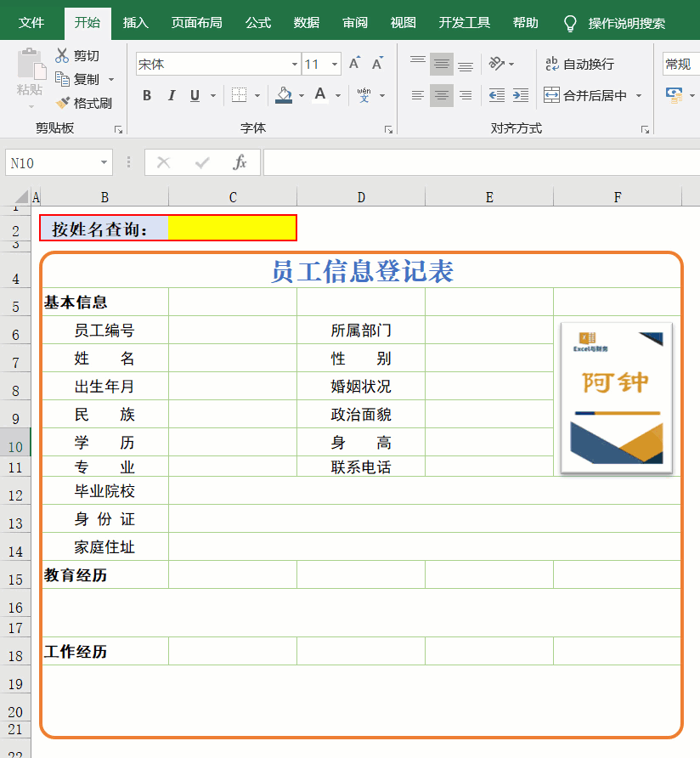The height and width of the screenshot is (758, 700).
Task: Click the lightbulb tell-me icon
Action: coord(570,23)
